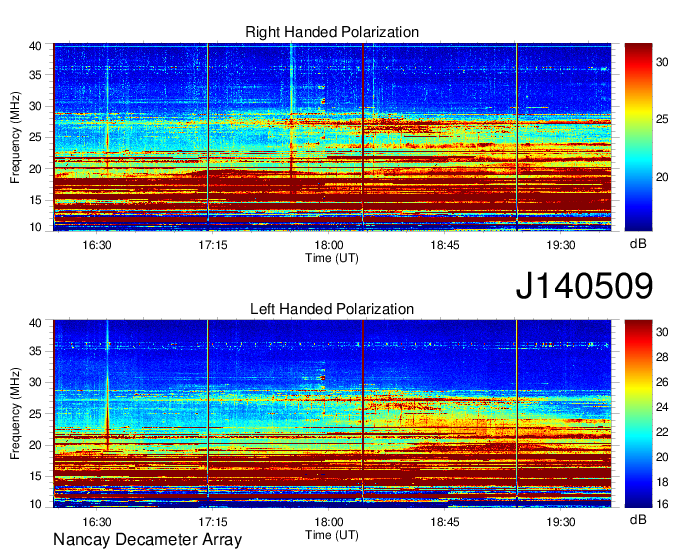Click the Nancay Decameter Array caption

click(x=147, y=540)
